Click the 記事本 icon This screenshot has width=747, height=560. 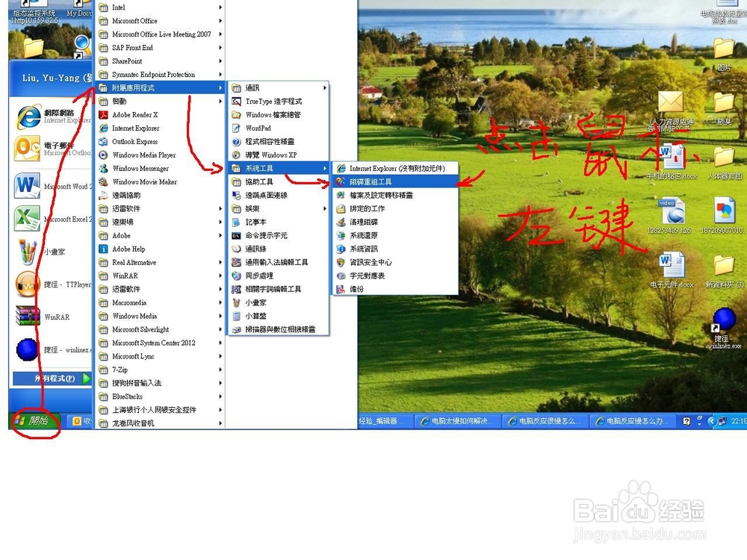tap(236, 222)
